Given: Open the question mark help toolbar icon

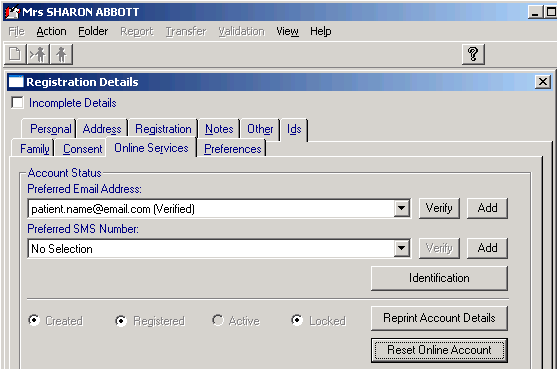Looking at the screenshot, I should coord(473,54).
